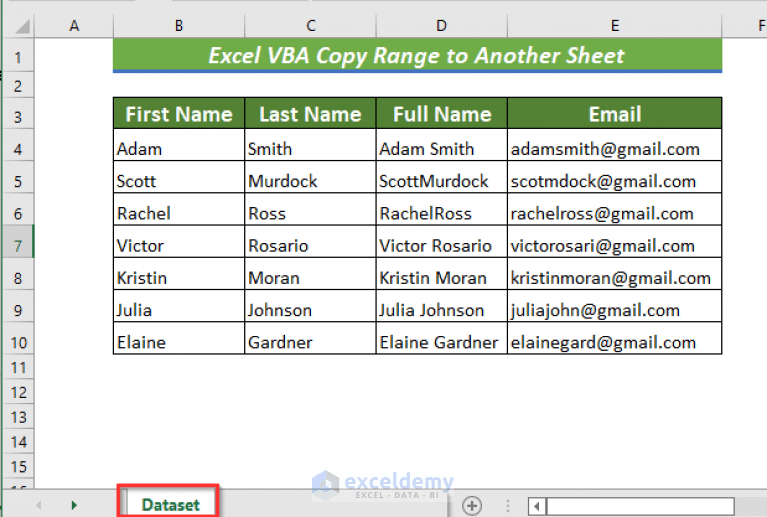Click the cell containing Moran
Image resolution: width=767 pixels, height=517 pixels.
[x=310, y=274]
